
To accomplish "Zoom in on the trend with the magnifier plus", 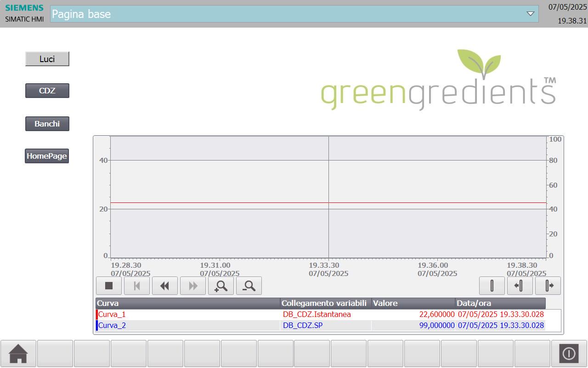I will coord(221,286).
